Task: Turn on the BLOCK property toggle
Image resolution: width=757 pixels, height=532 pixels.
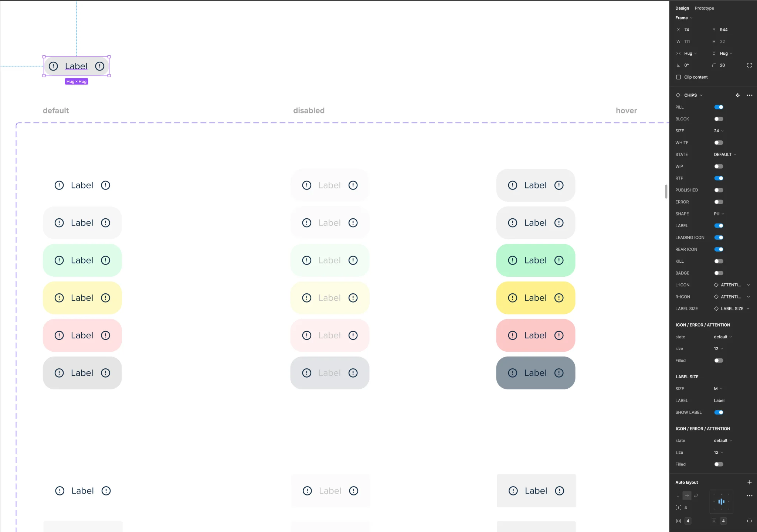Action: (719, 119)
